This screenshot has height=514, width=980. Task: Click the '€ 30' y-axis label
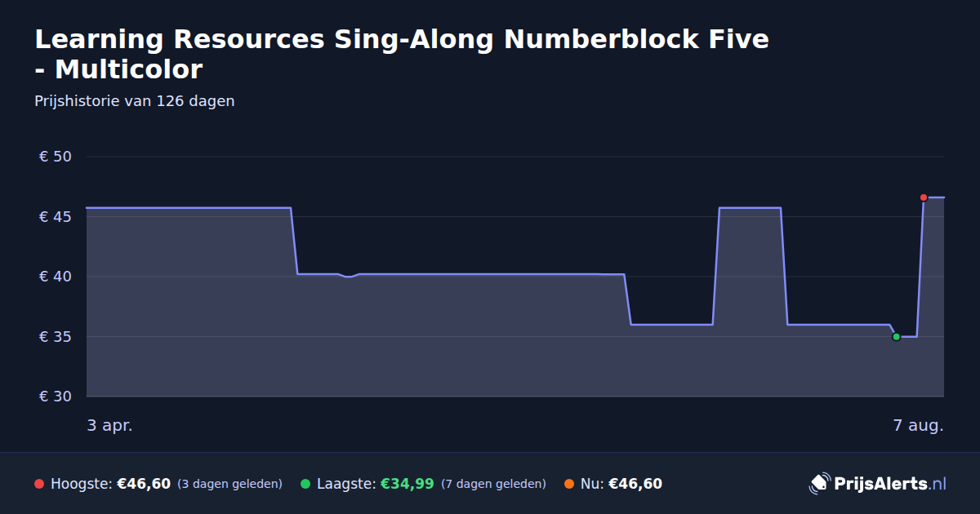(56, 397)
